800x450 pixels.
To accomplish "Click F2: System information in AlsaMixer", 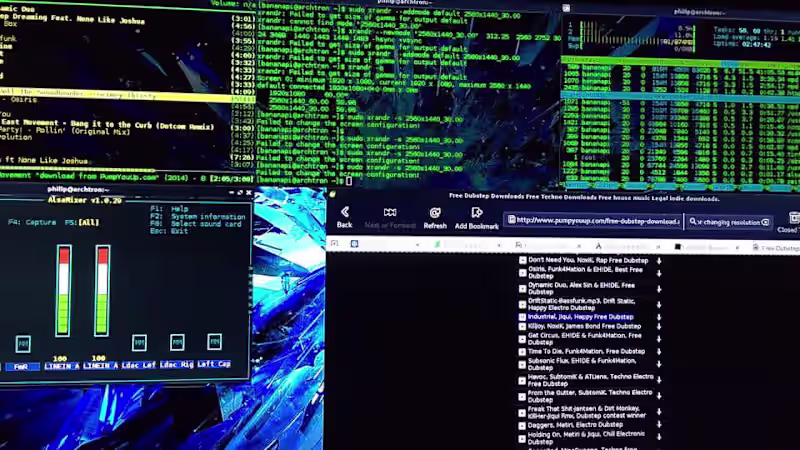I will pos(197,217).
